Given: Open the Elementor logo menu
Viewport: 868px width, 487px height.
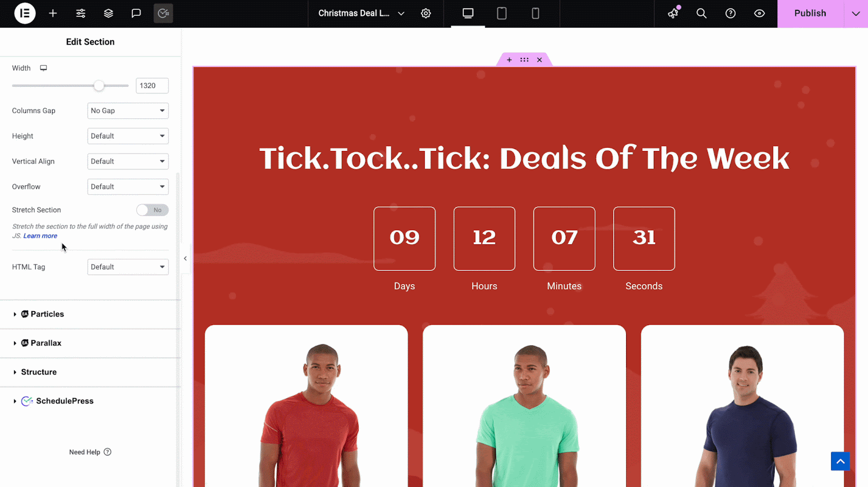Looking at the screenshot, I should point(24,13).
